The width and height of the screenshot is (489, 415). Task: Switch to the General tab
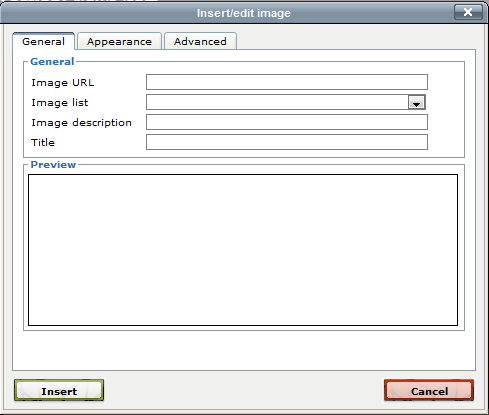[x=43, y=41]
